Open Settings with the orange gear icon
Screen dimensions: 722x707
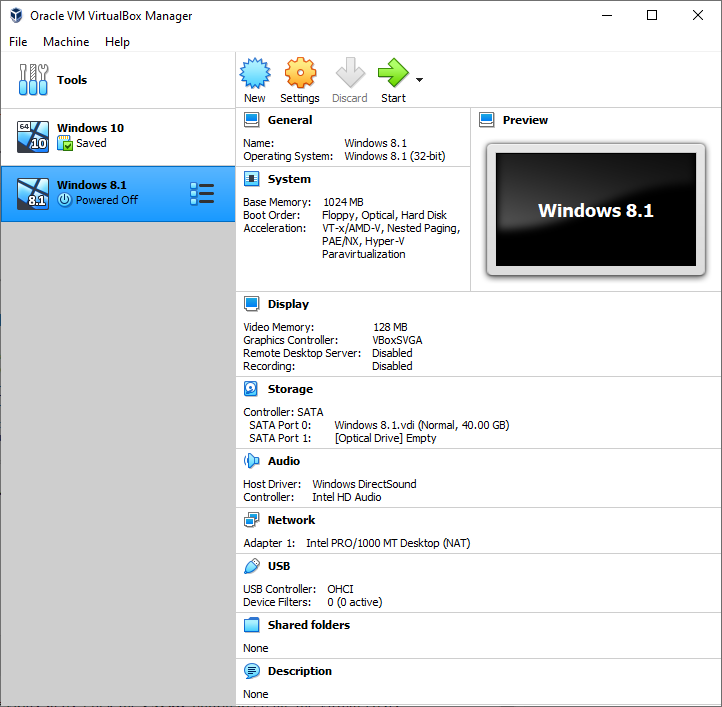pos(300,73)
